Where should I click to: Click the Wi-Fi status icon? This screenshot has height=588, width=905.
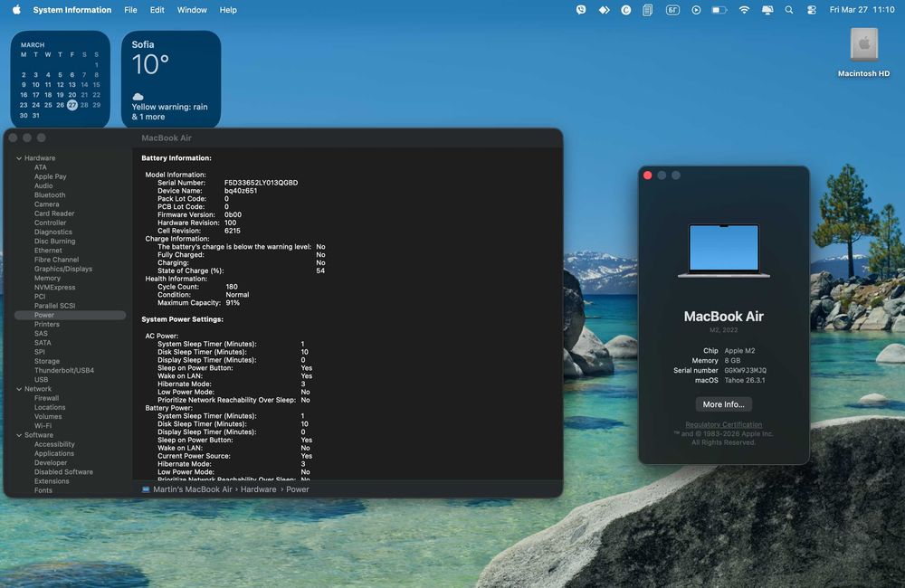744,10
